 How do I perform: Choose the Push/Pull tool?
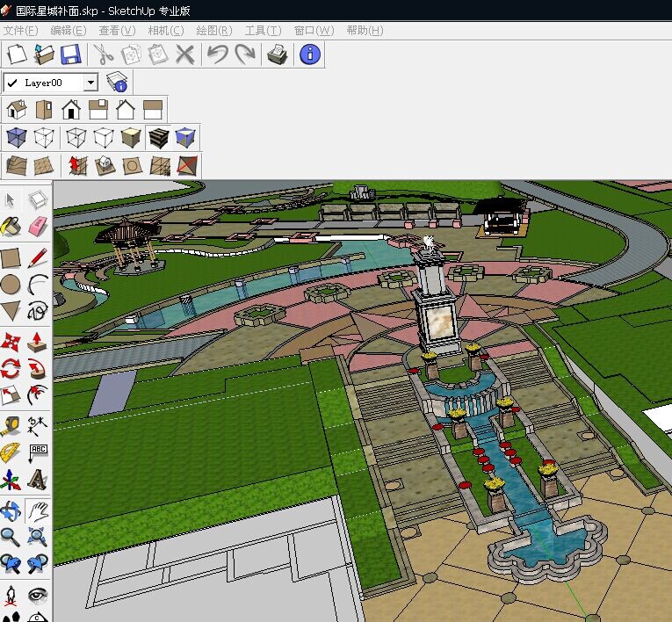click(37, 341)
